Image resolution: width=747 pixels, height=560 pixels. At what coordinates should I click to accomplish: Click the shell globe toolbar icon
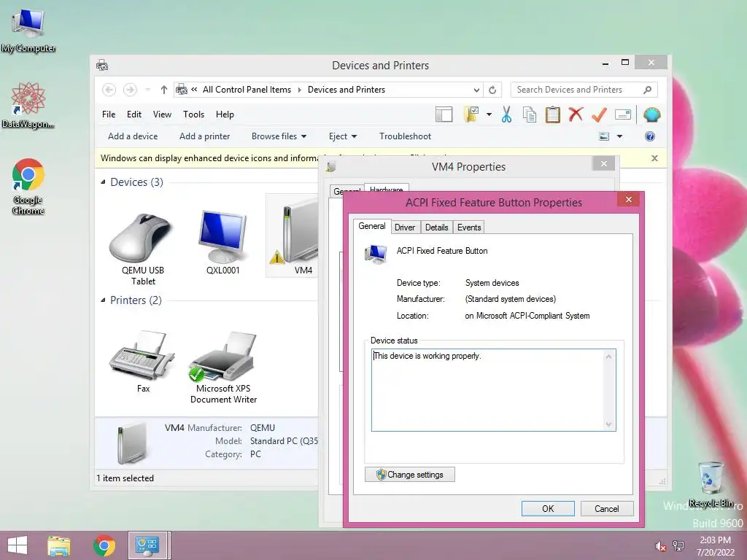pyautogui.click(x=651, y=114)
